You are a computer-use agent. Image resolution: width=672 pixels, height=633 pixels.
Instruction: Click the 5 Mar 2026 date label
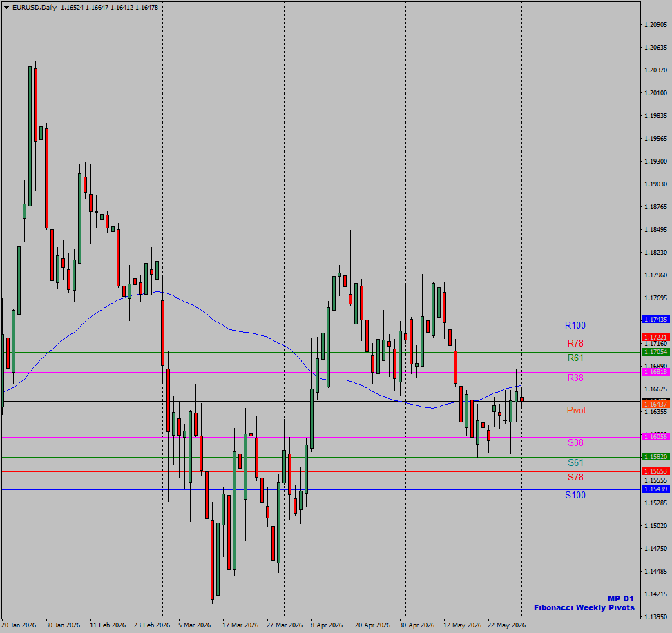pyautogui.click(x=194, y=625)
